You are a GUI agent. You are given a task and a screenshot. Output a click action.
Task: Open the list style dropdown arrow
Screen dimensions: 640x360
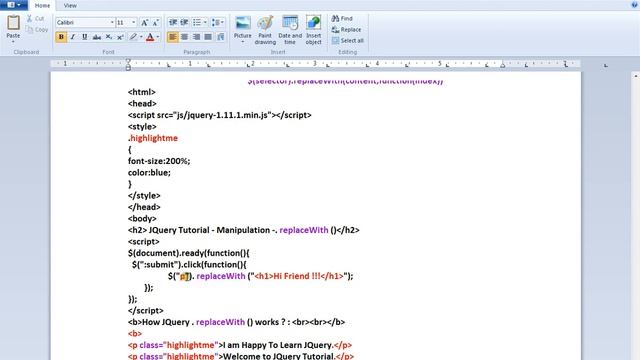point(205,22)
